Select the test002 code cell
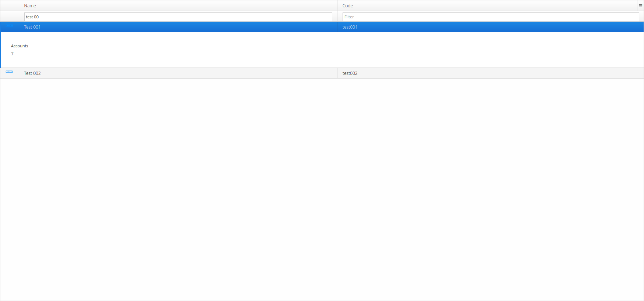 350,73
